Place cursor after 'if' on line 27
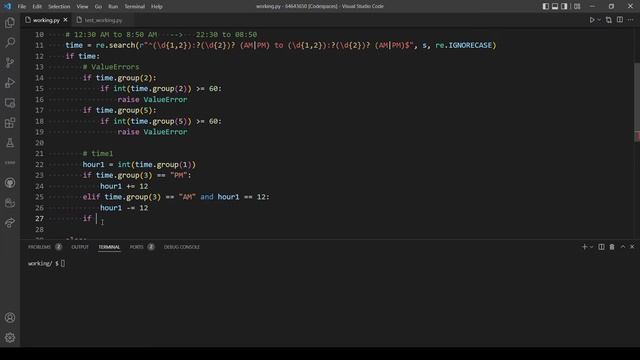Screen dimensions: 640x360 [97, 218]
